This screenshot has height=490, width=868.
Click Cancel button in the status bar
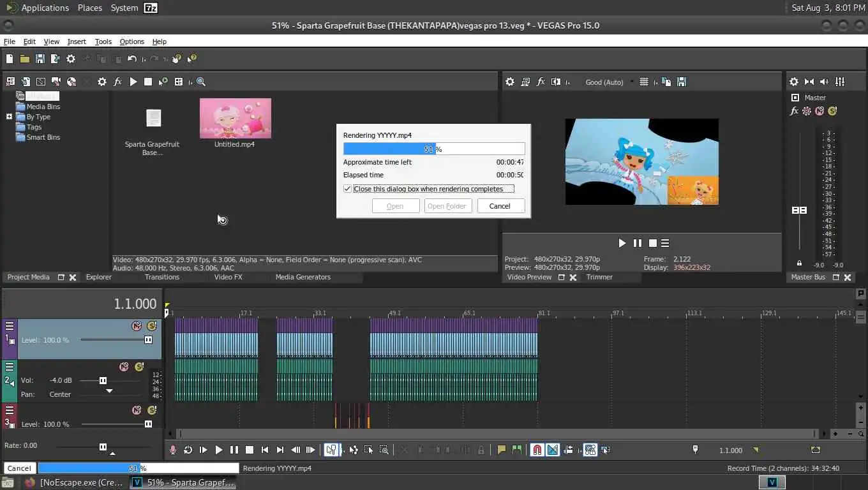point(19,468)
